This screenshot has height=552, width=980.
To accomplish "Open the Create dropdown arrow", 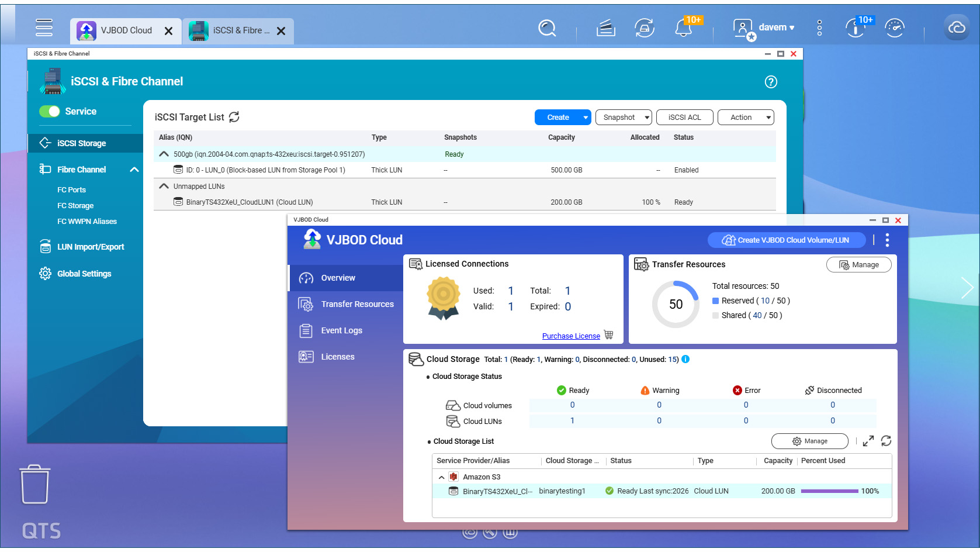I will (586, 118).
